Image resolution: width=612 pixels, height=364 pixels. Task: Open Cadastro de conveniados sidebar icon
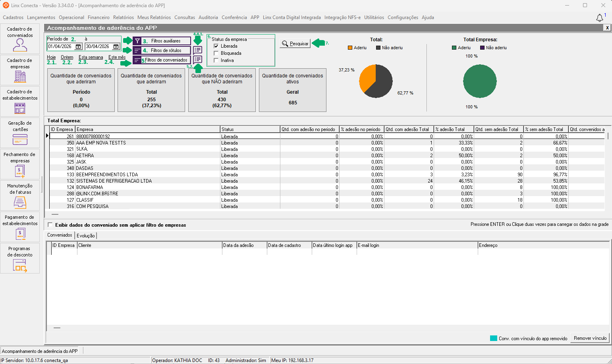coord(20,45)
